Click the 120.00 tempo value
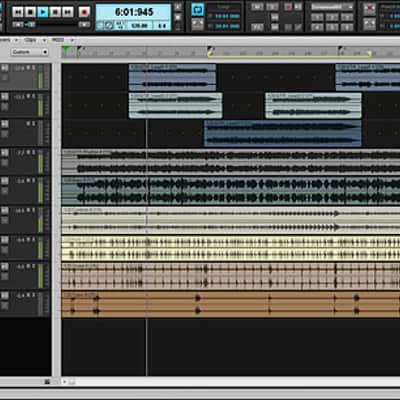 point(139,26)
